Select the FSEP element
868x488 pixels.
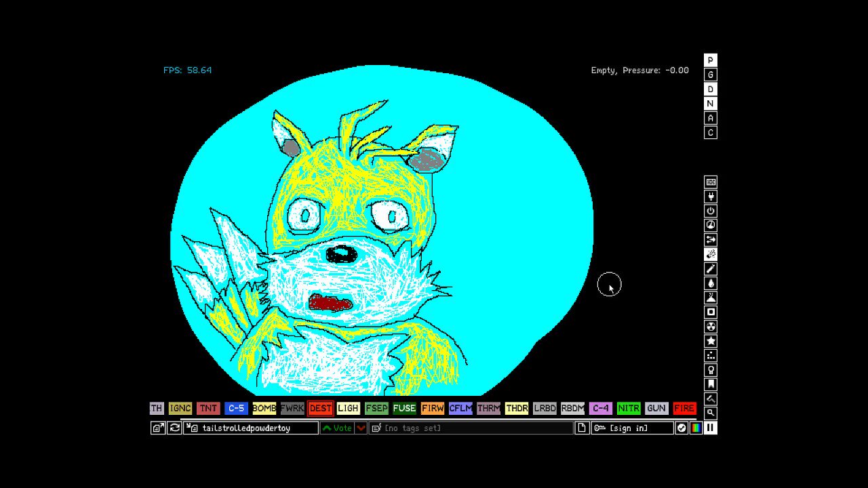pyautogui.click(x=376, y=408)
